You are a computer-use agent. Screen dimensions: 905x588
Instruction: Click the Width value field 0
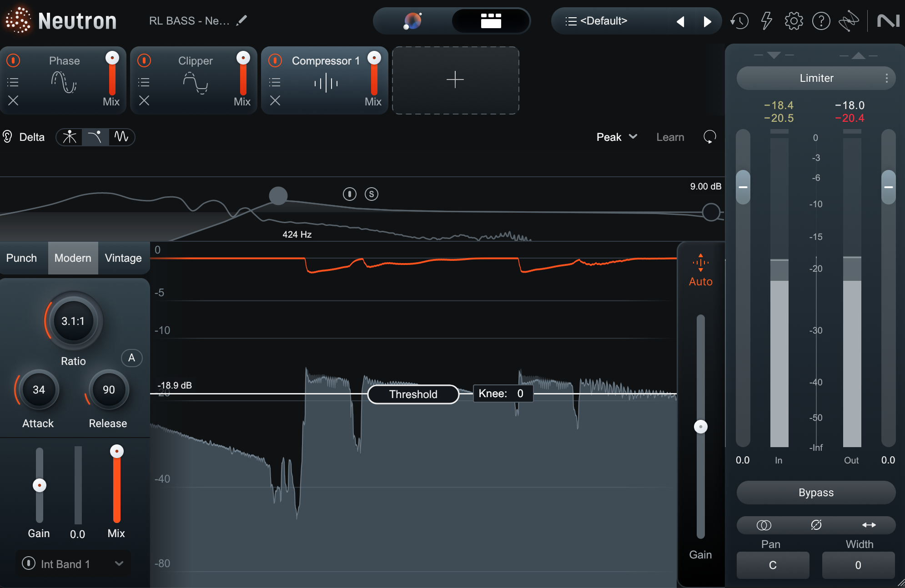coord(858,565)
